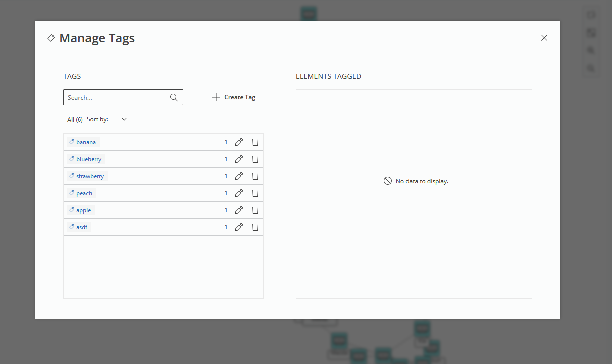The height and width of the screenshot is (364, 612).
Task: Click the search magnifier icon
Action: coord(174,97)
